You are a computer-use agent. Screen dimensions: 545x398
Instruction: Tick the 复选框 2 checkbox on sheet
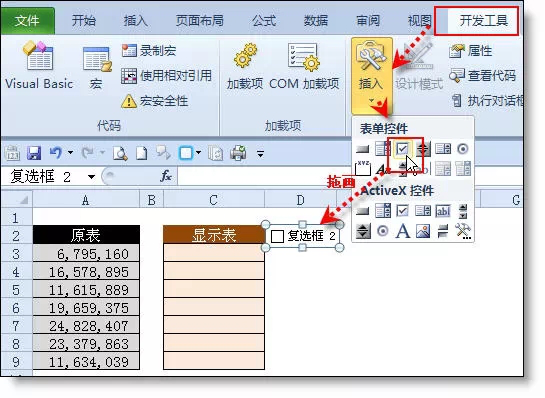click(x=277, y=236)
